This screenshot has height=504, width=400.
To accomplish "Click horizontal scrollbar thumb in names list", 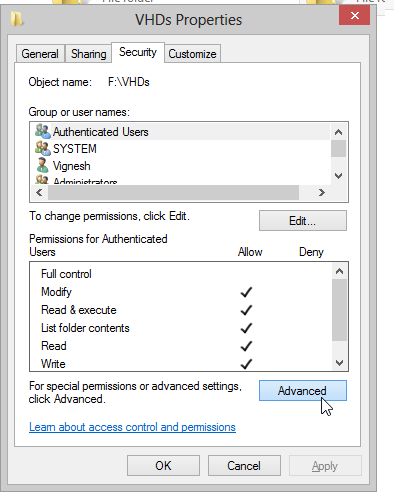I will [173, 193].
